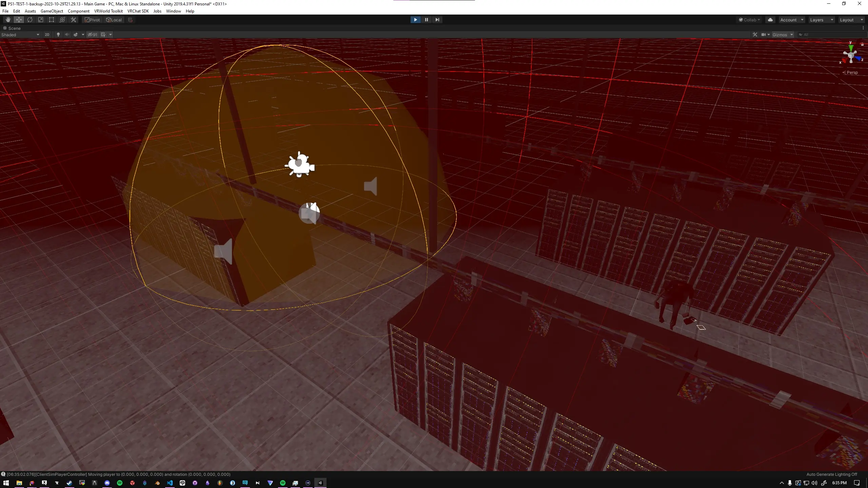Screen dimensions: 868x488
Task: Open the Account dropdown
Action: pyautogui.click(x=792, y=20)
